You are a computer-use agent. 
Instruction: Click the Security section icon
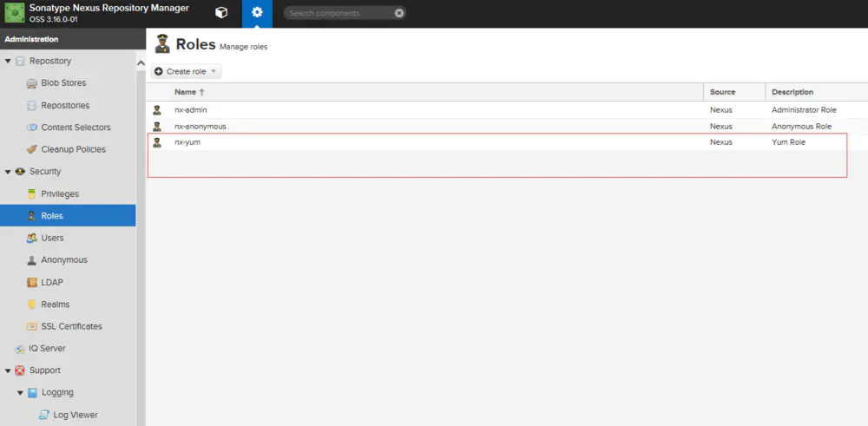click(20, 172)
